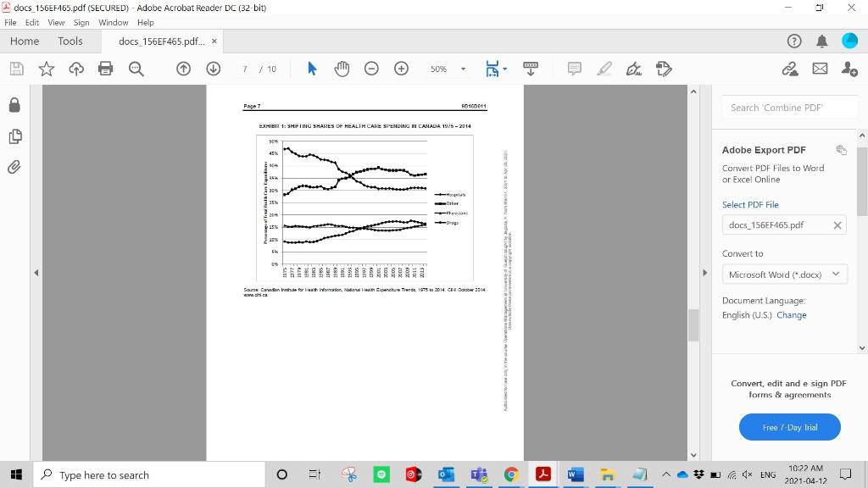Click the Save file icon
868x488 pixels.
pyautogui.click(x=17, y=69)
